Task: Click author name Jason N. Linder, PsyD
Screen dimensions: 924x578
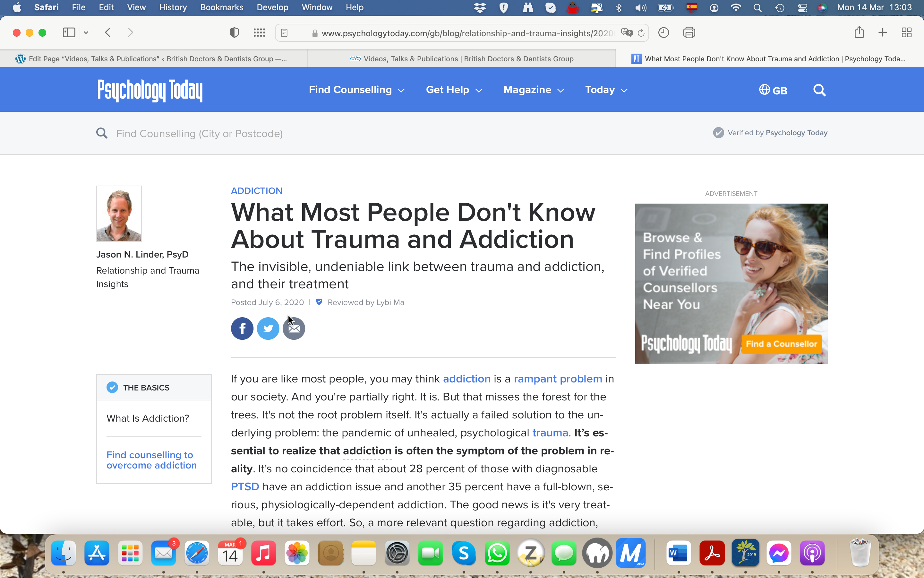Action: [x=142, y=255]
